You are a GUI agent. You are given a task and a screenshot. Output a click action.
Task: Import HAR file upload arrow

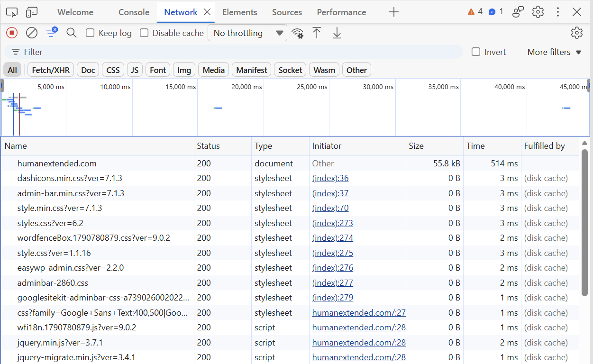(317, 33)
